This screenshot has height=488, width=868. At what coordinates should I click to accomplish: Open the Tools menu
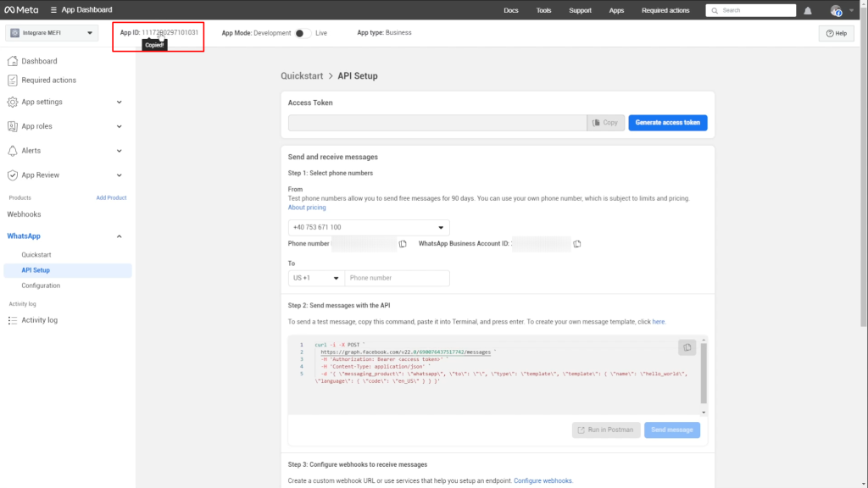click(543, 10)
